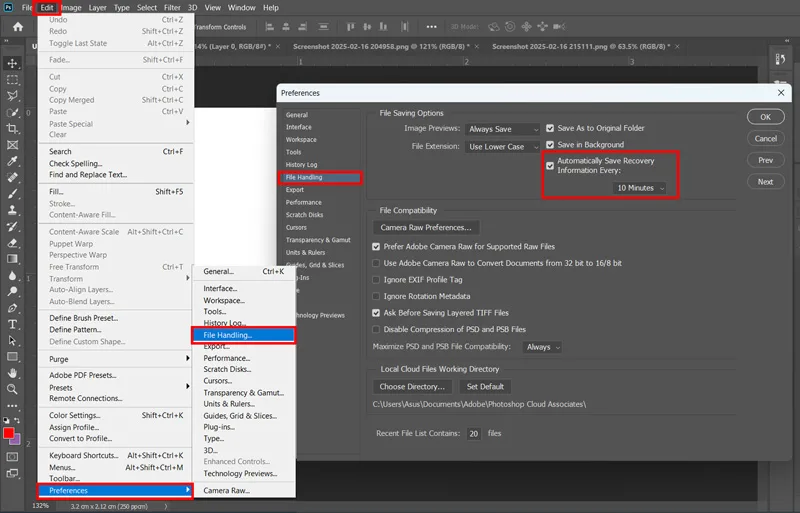Screen dimensions: 800x513
Task: Enable Ignore EXIF Profile Tag
Action: pos(376,280)
